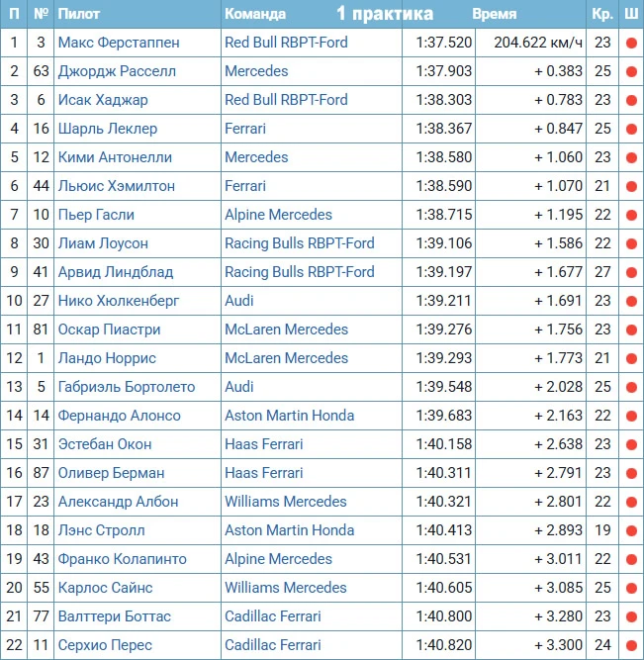Open Red Bull RBPT-Ford team in Ферстаппен row
The width and height of the screenshot is (644, 660).
286,43
